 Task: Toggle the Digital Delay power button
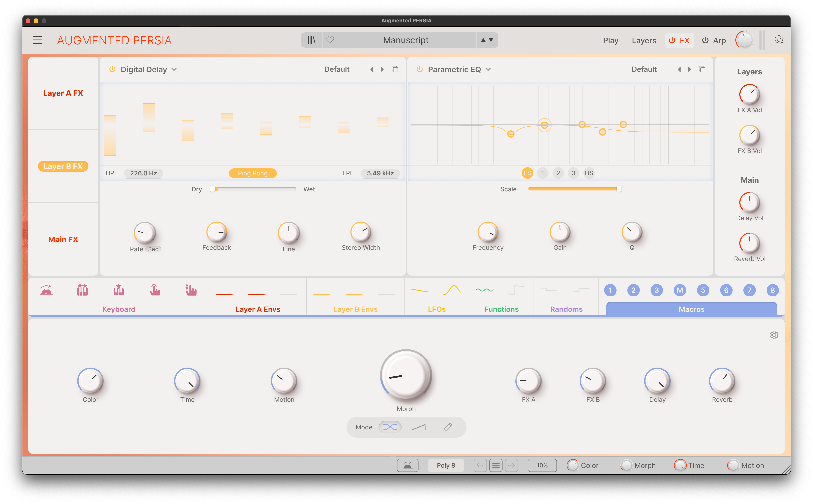coord(112,69)
